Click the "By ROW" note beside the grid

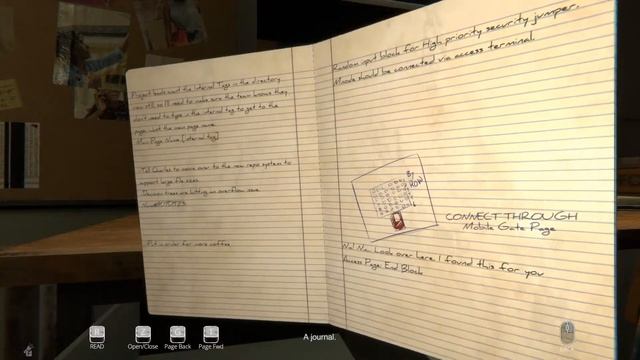415,180
